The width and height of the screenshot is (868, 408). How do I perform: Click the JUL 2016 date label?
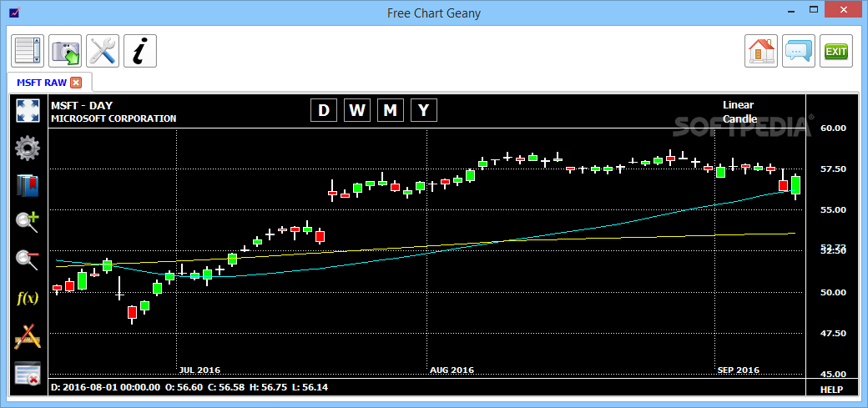(x=199, y=370)
